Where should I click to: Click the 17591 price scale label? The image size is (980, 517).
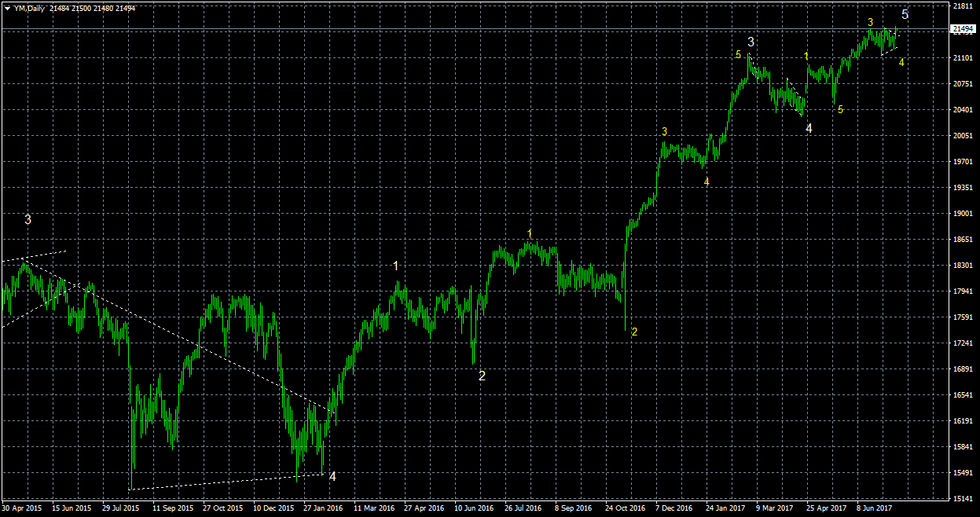[x=962, y=317]
